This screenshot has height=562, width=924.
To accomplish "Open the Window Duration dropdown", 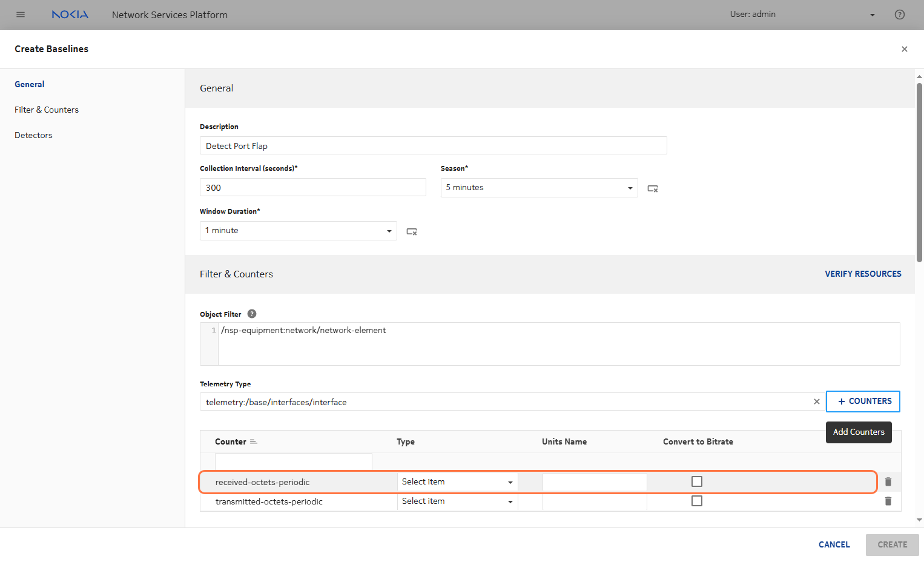I will pos(298,231).
